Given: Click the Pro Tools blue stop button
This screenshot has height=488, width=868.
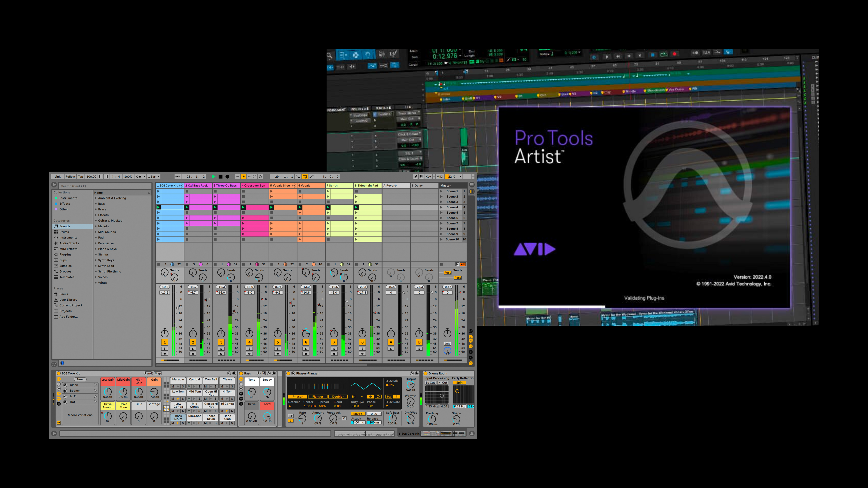Looking at the screenshot, I should (653, 55).
